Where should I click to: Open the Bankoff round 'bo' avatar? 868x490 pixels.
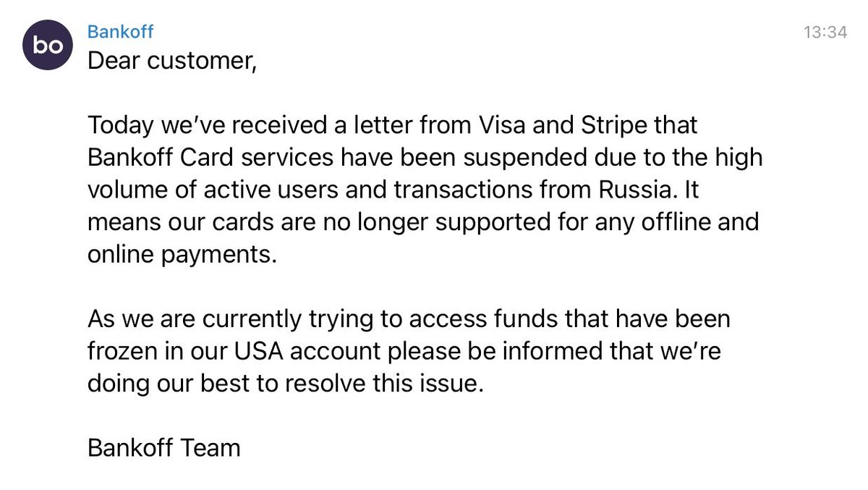point(48,44)
